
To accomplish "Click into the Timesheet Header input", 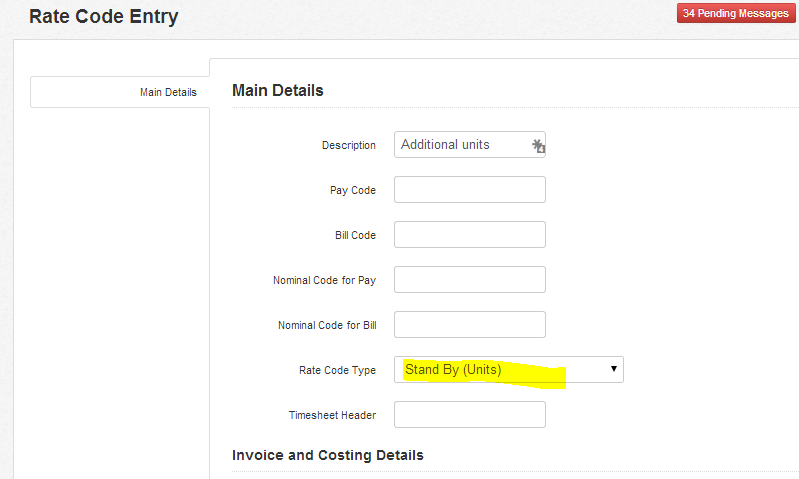I will (x=470, y=414).
